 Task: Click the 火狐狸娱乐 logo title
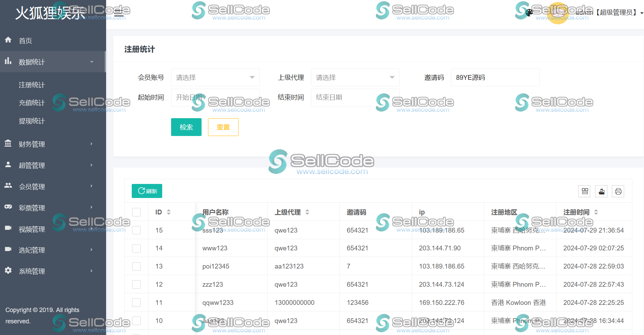coord(50,13)
